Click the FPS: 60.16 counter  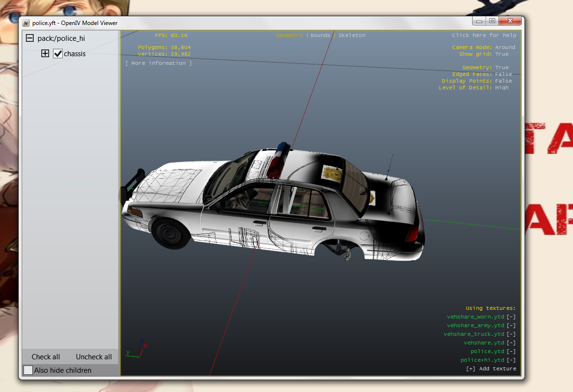(171, 35)
